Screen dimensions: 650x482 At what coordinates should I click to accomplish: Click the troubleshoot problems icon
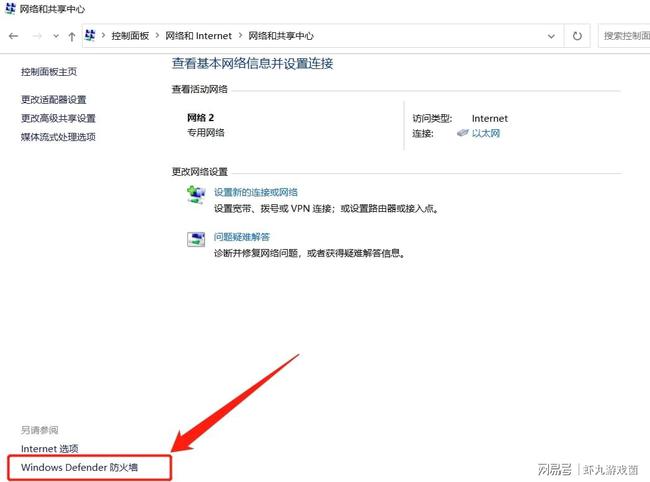pyautogui.click(x=196, y=240)
